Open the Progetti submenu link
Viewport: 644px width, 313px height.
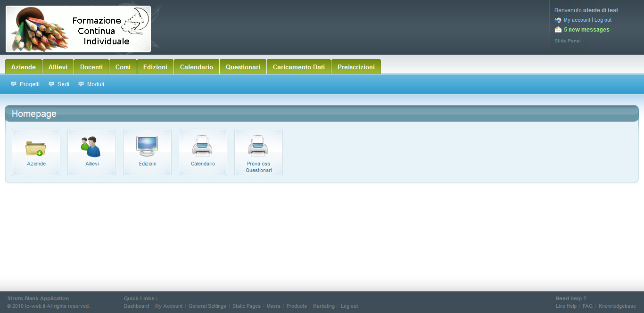pyautogui.click(x=30, y=84)
